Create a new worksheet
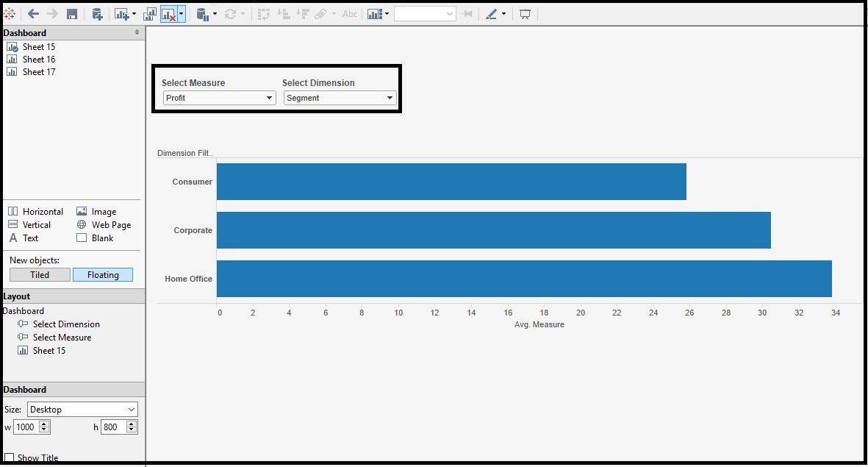Screen dimensions: 868x467 point(120,13)
